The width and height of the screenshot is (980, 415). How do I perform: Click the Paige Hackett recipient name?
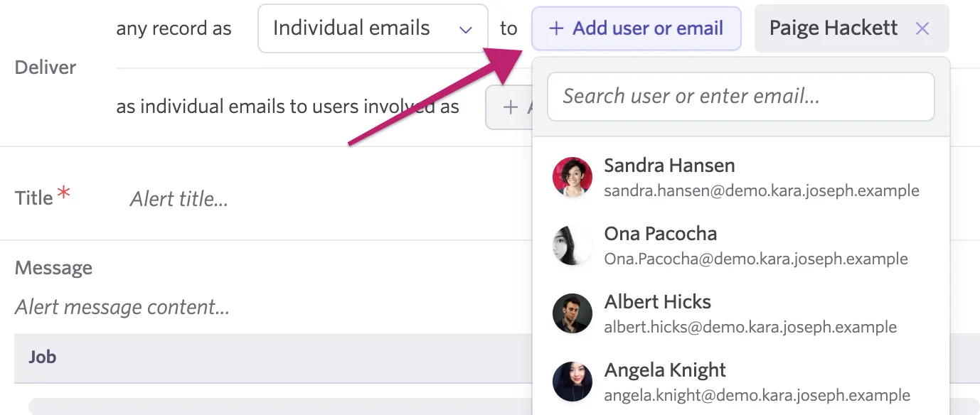tap(833, 28)
